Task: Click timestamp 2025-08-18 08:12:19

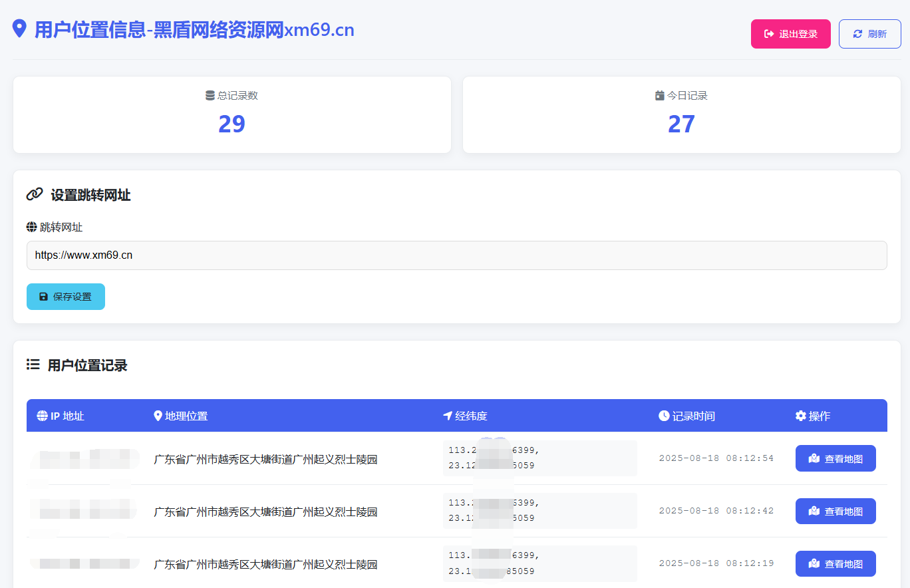Action: (716, 563)
